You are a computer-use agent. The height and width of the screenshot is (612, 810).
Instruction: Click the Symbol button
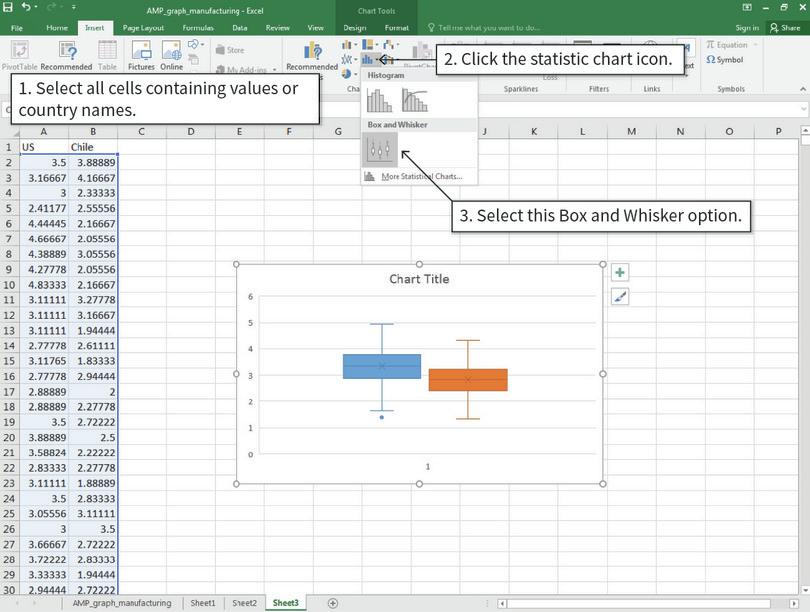725,60
